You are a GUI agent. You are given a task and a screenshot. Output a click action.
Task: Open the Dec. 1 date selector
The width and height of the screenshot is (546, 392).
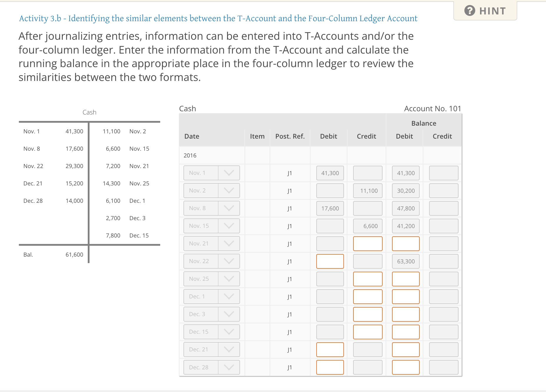pyautogui.click(x=229, y=296)
